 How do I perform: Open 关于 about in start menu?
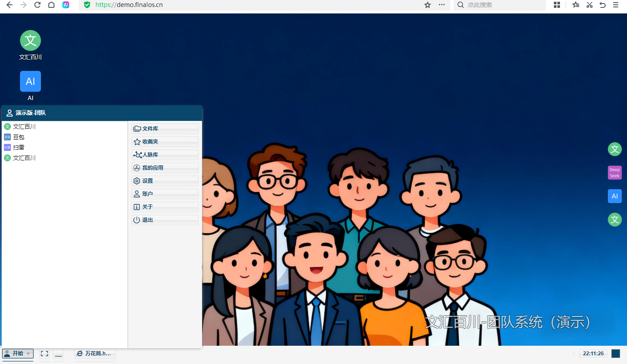165,207
